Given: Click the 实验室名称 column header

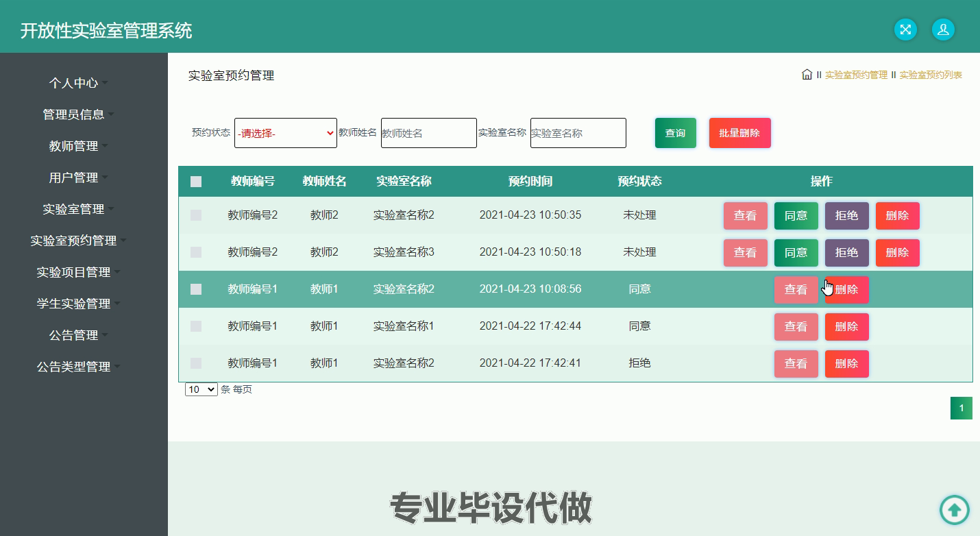Looking at the screenshot, I should pyautogui.click(x=404, y=182).
